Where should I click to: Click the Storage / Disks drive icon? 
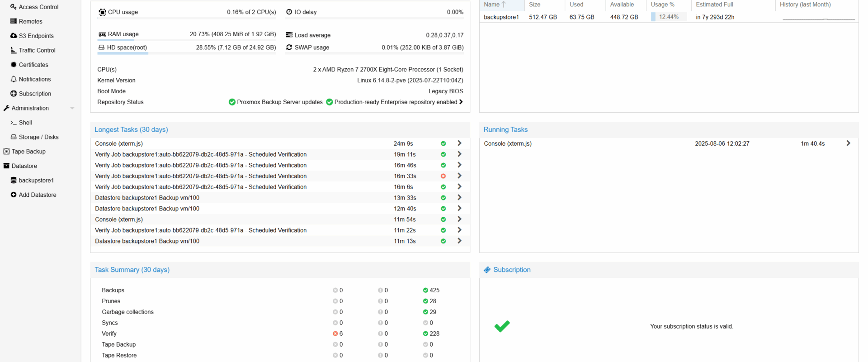[x=14, y=137]
